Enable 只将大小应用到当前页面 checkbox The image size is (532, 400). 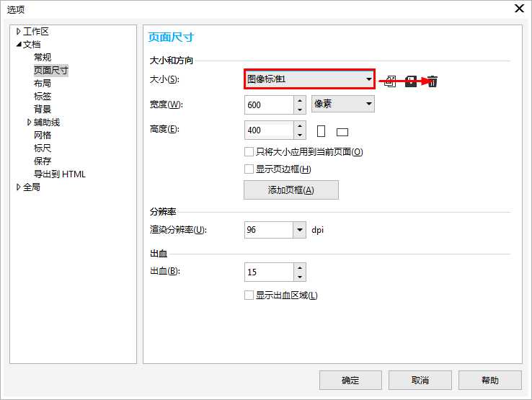(x=249, y=152)
